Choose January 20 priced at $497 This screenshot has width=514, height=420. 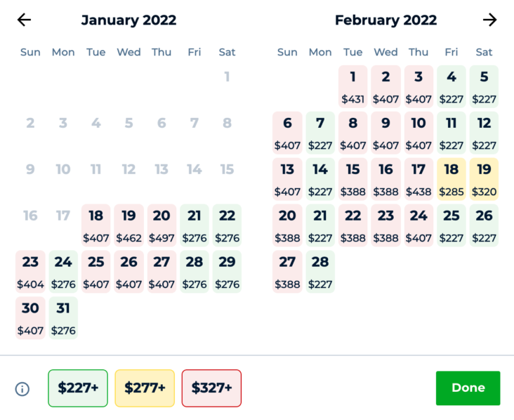(x=162, y=225)
